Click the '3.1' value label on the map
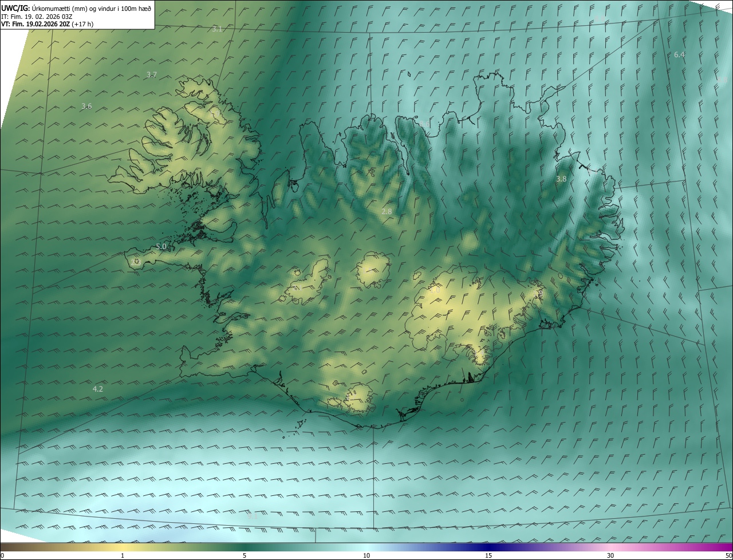Viewport: 733px width, 560px height. [217, 29]
